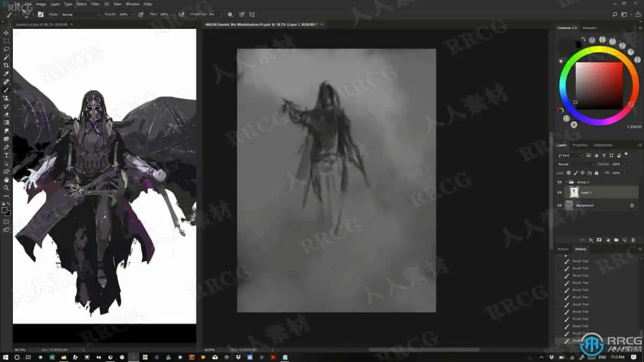Select the Pen tool
644x362 pixels.
pyautogui.click(x=6, y=147)
